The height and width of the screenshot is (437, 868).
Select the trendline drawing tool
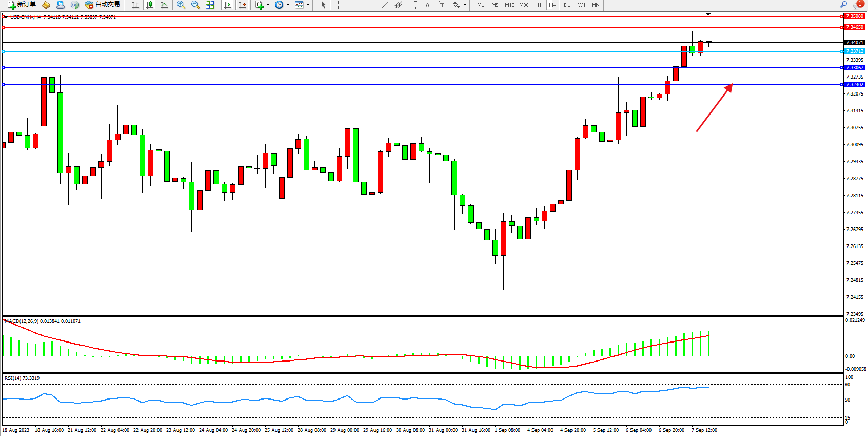tap(385, 5)
